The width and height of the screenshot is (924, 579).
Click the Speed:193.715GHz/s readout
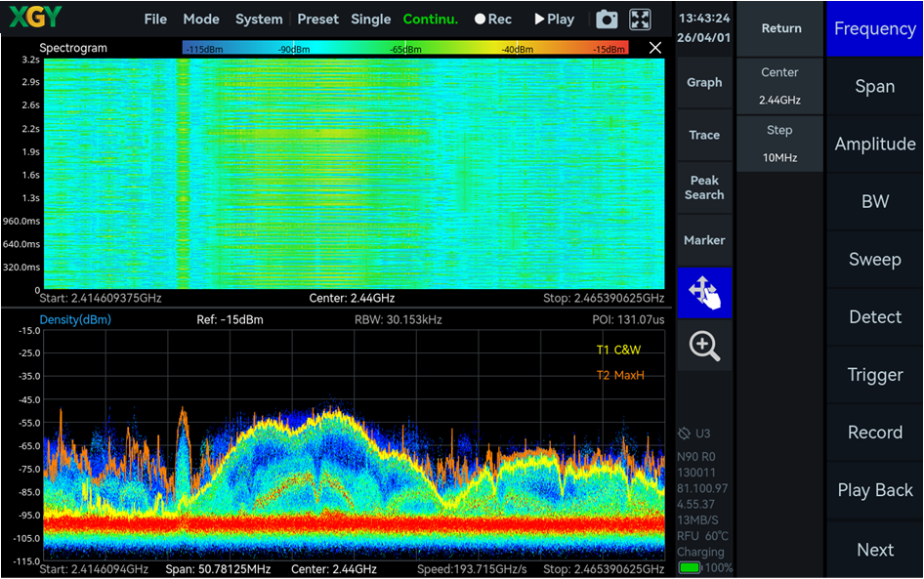coord(472,569)
